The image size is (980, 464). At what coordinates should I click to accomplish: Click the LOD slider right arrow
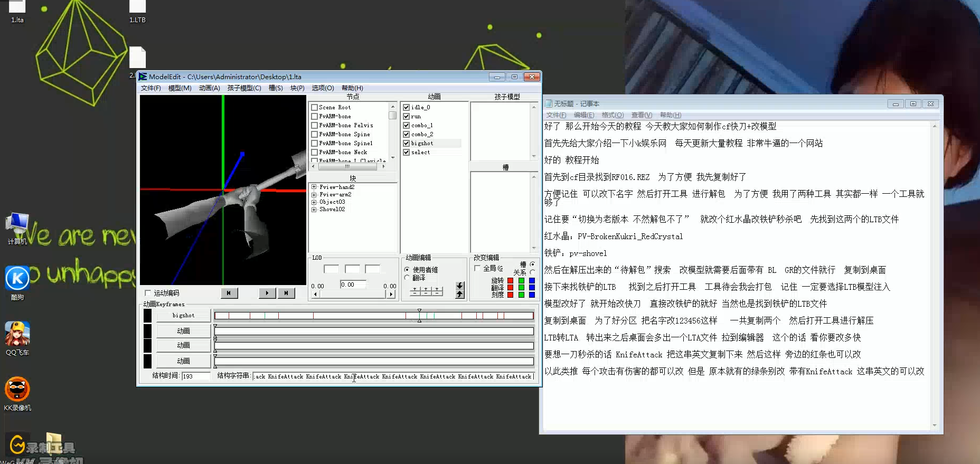(x=391, y=295)
